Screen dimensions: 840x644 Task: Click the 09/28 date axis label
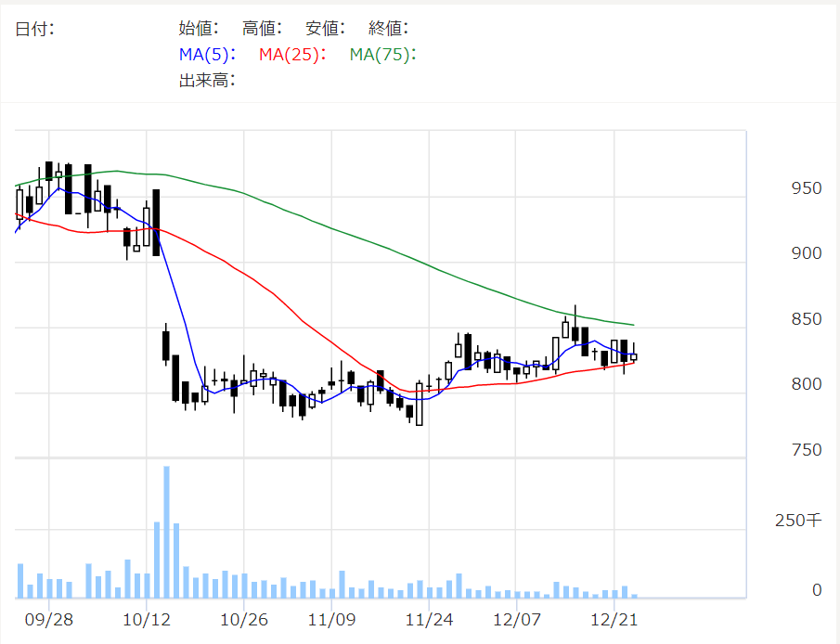pyautogui.click(x=49, y=620)
